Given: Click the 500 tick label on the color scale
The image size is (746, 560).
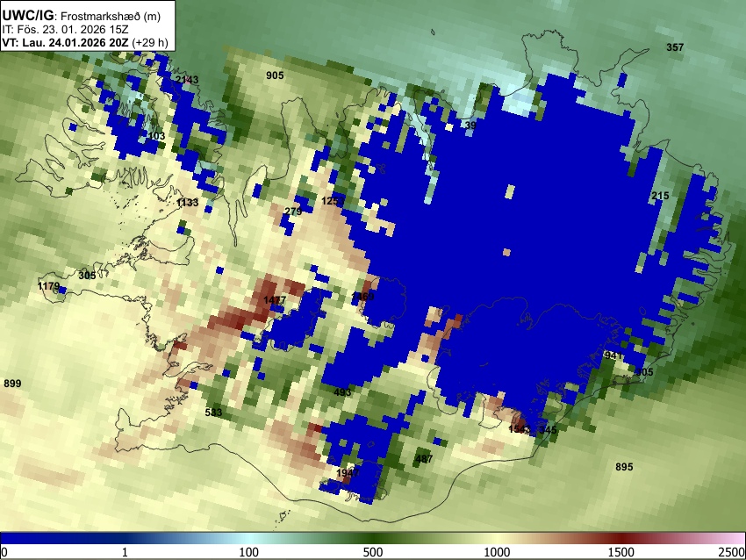Looking at the screenshot, I should [x=372, y=552].
